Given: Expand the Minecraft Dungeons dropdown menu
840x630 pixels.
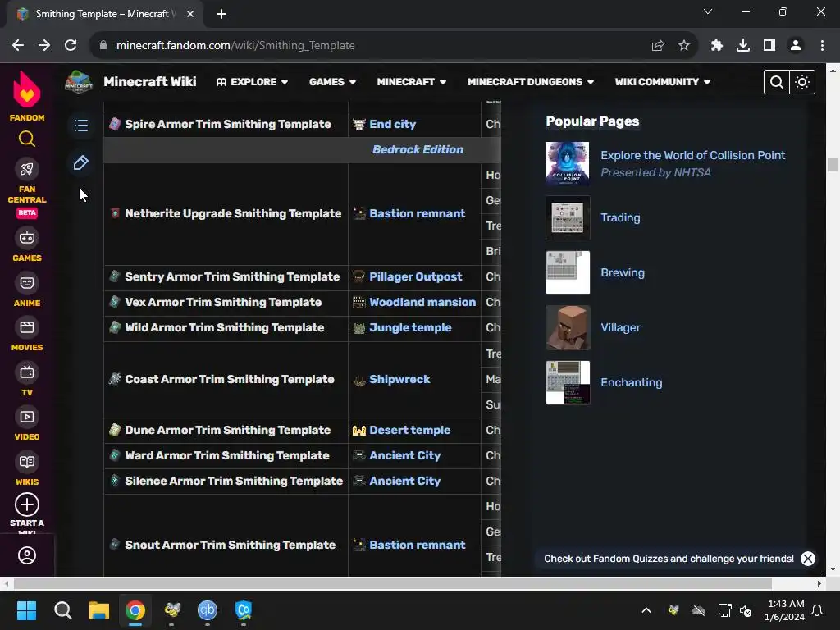Looking at the screenshot, I should tap(531, 82).
